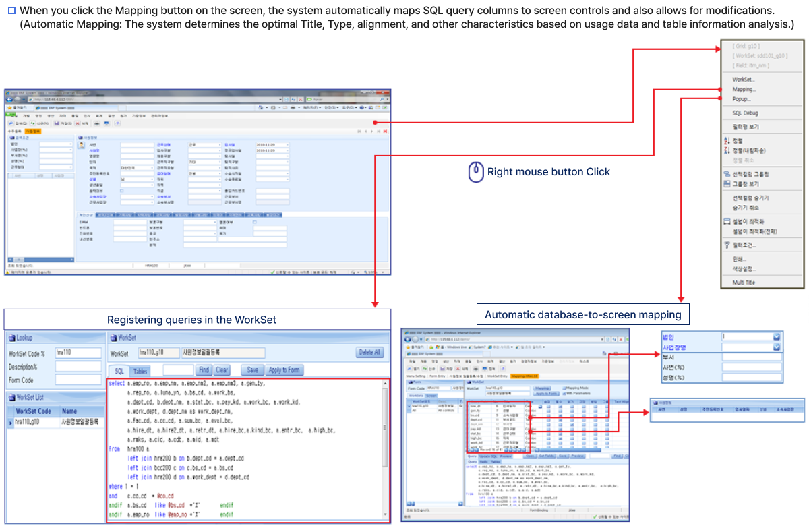Viewport: 809px width, 532px height.
Task: Click the SQL tab in WorkSet panel
Action: [x=119, y=371]
